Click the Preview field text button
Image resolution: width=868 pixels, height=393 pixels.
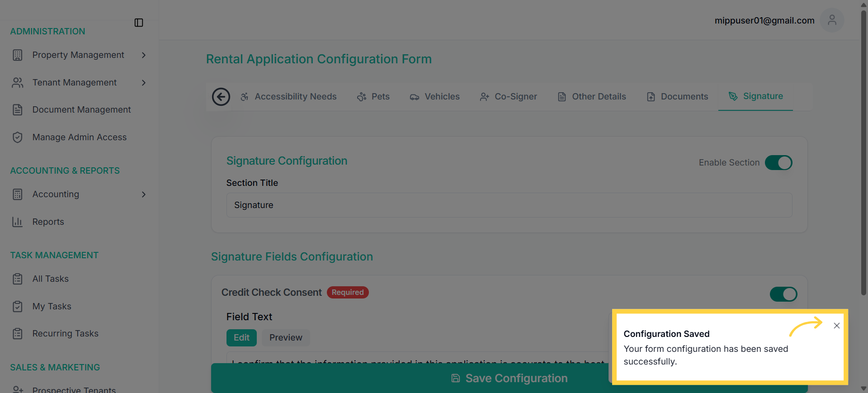(286, 338)
